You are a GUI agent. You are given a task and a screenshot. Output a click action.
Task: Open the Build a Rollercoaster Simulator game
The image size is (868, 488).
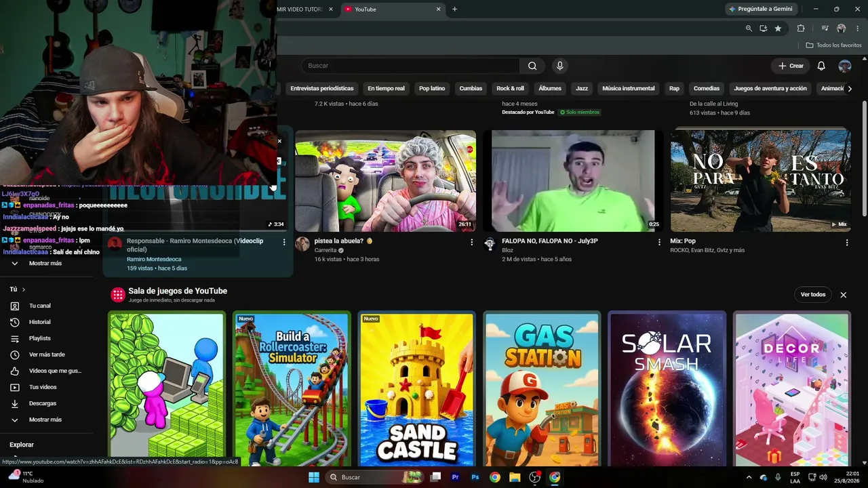tap(292, 388)
